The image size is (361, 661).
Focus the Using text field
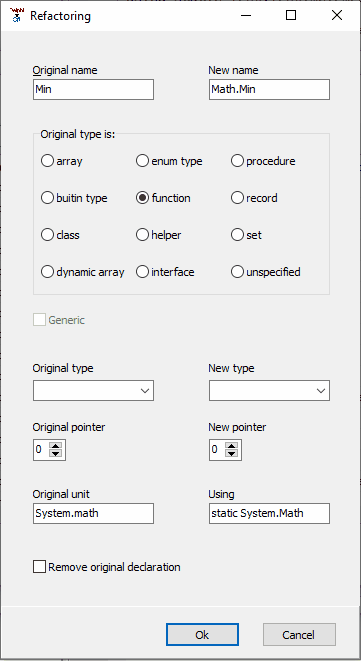pos(269,513)
